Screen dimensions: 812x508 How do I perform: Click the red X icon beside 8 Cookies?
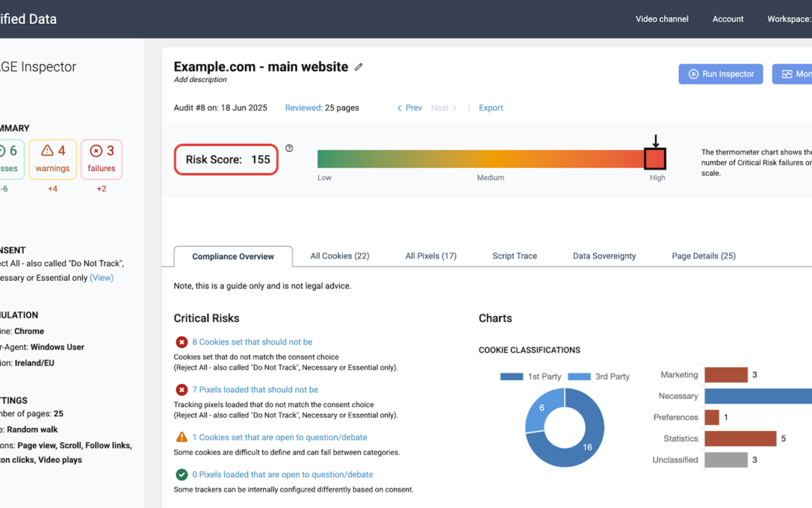pyautogui.click(x=181, y=342)
